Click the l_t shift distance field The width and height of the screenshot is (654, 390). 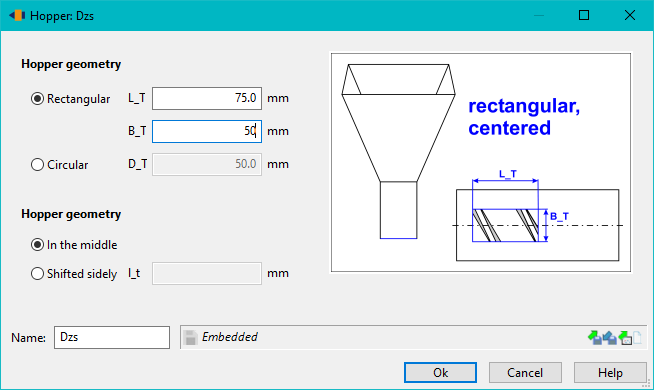pos(207,274)
